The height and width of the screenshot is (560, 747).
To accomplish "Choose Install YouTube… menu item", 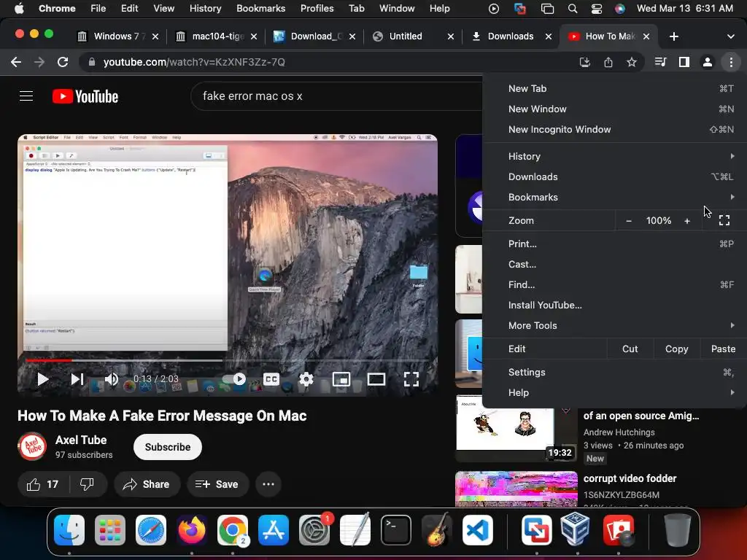I will pos(614,306).
